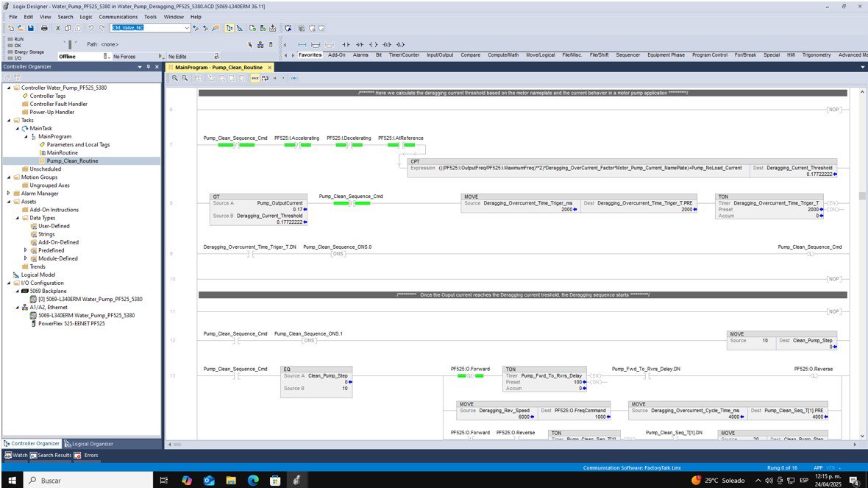Image resolution: width=868 pixels, height=488 pixels.
Task: Click the Windows Start button
Action: point(12,480)
